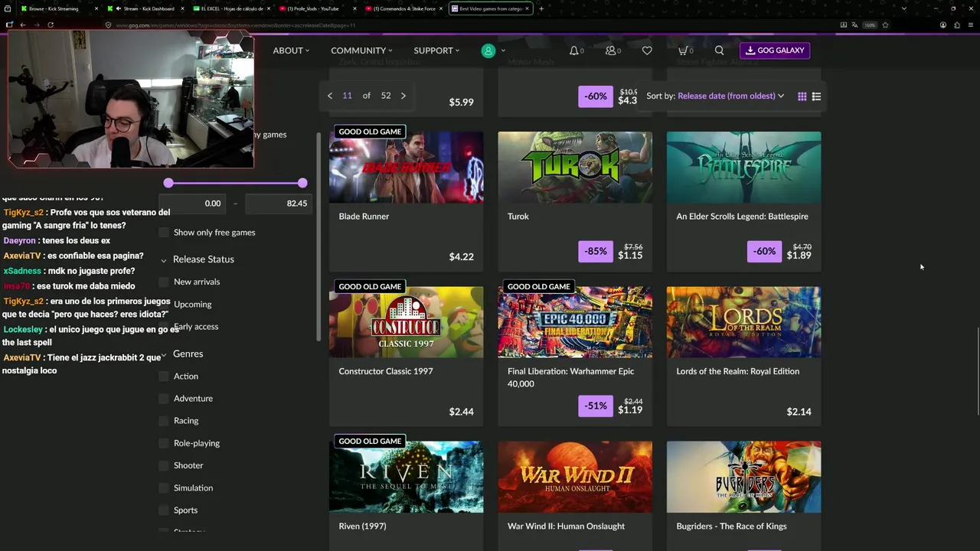
Task: Switch to the Stream - Kick Dashboard tab
Action: (x=145, y=8)
